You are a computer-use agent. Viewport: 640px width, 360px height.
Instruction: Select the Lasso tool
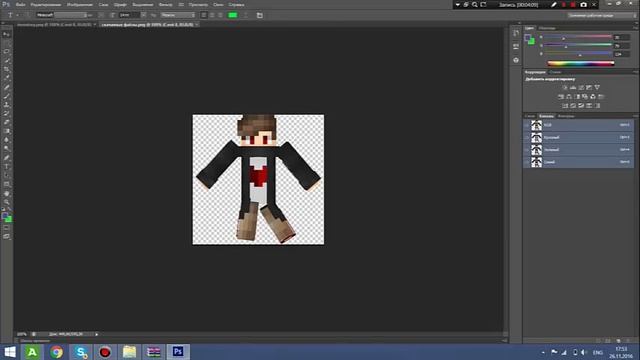pos(7,52)
